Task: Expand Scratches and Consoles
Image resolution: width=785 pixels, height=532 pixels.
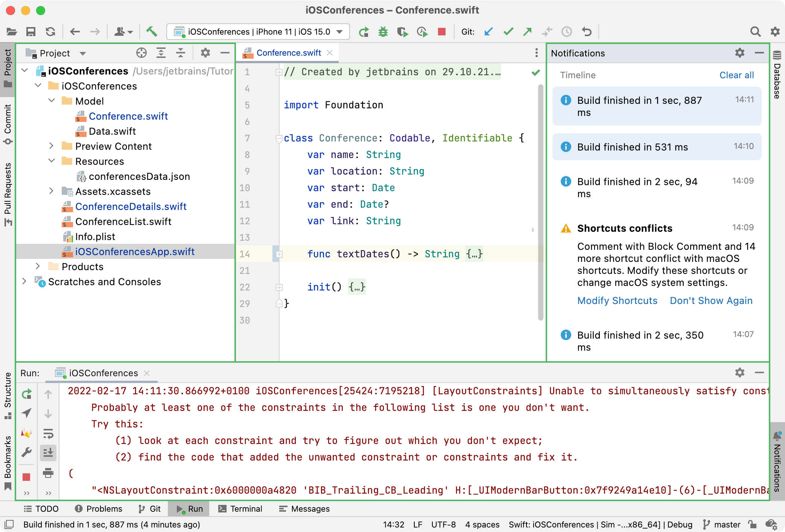Action: 25,281
